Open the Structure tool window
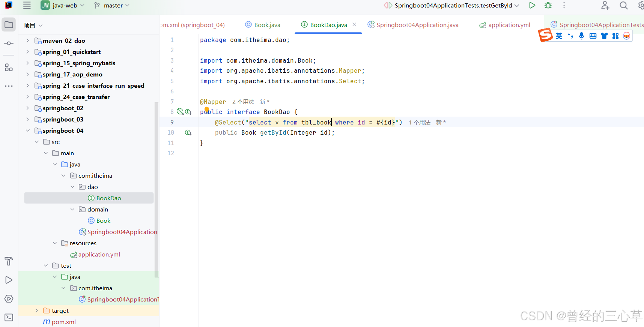Screen dimensions: 644x327 point(9,67)
